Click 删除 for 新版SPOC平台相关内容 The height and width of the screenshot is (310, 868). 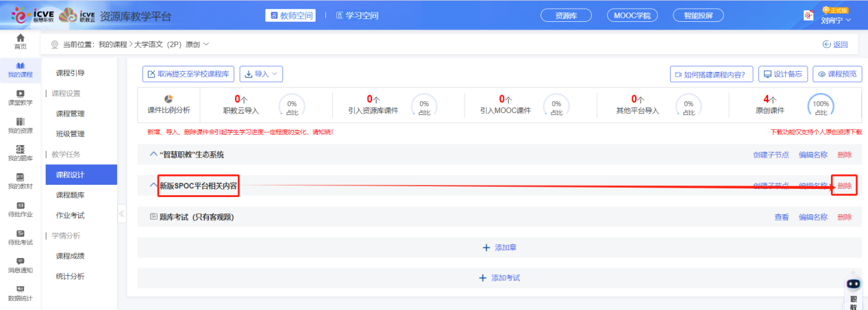tap(844, 185)
